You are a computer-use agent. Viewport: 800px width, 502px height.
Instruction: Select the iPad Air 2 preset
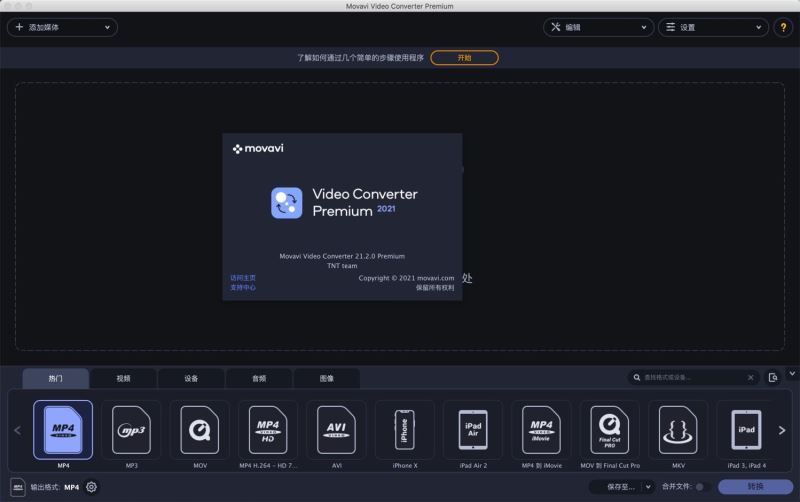[x=473, y=430]
